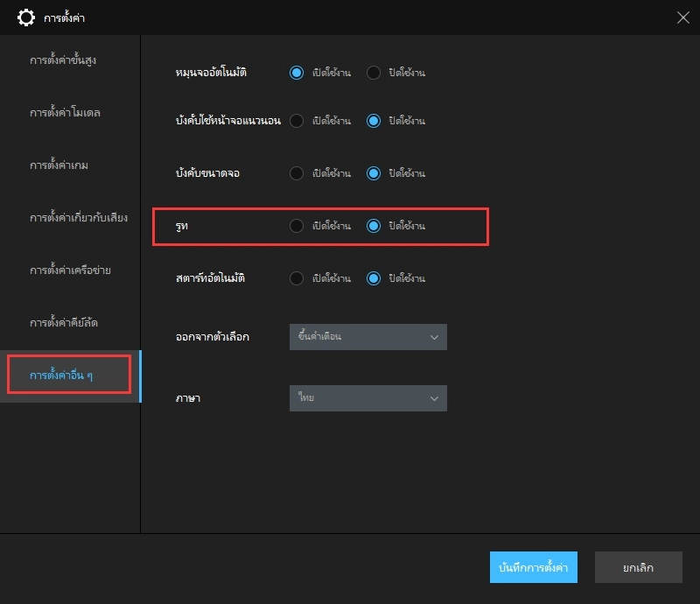Open the ภาษา language dropdown
The image size is (700, 604).
pos(367,398)
